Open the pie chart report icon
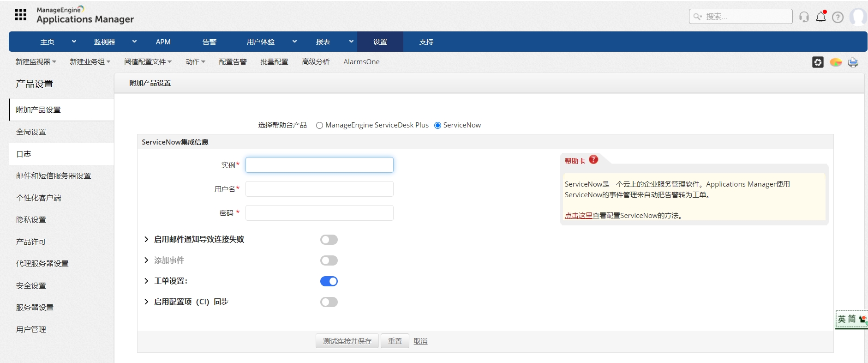The height and width of the screenshot is (363, 868). point(836,62)
